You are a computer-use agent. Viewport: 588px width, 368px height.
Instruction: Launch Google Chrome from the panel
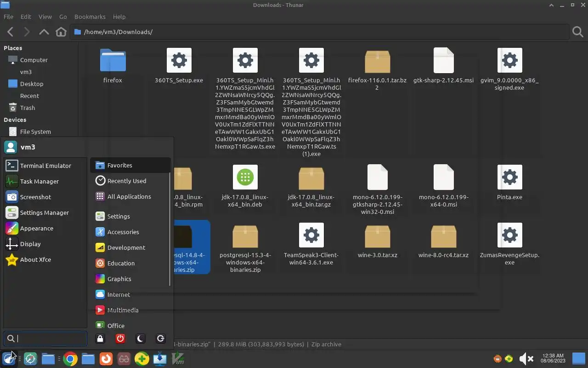coord(70,359)
